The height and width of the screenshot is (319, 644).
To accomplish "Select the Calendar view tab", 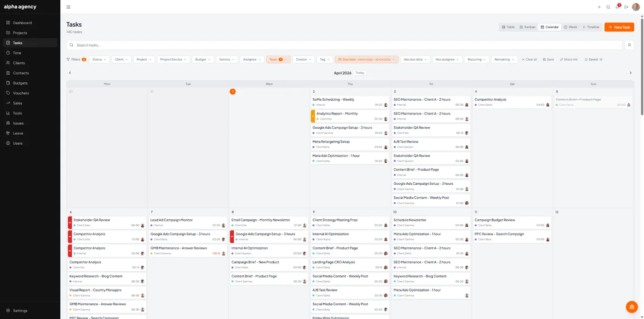I will (550, 27).
